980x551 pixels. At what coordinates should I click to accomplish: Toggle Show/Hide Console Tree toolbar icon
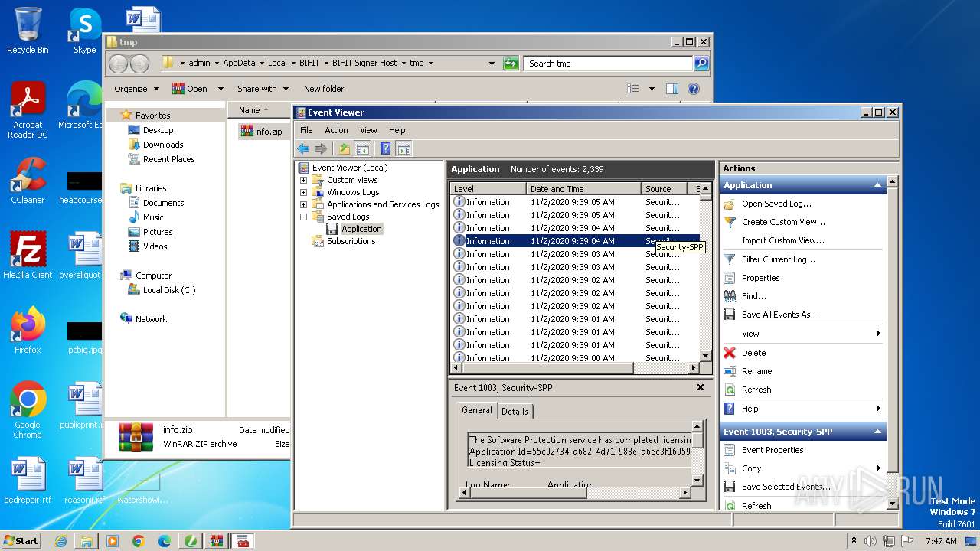coord(363,148)
